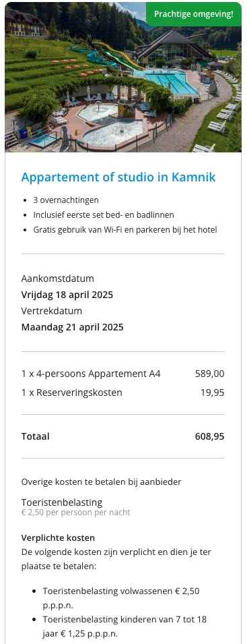
Task: Click the total amount 608,95
Action: pyautogui.click(x=210, y=436)
